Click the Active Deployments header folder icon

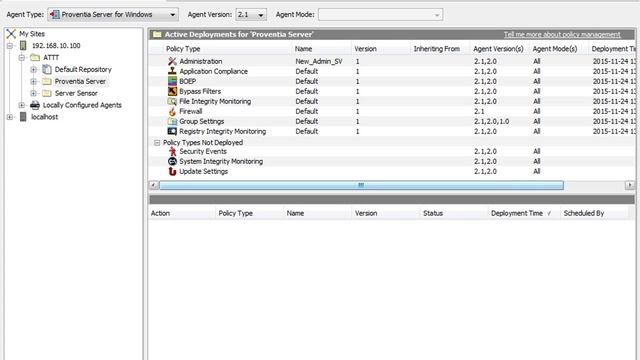pyautogui.click(x=157, y=34)
